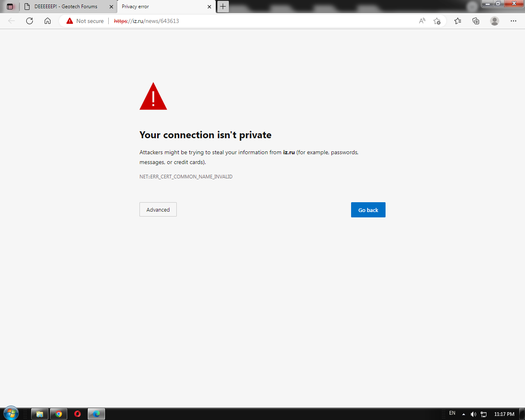
Task: Enable Read aloud for this page
Action: point(422,21)
